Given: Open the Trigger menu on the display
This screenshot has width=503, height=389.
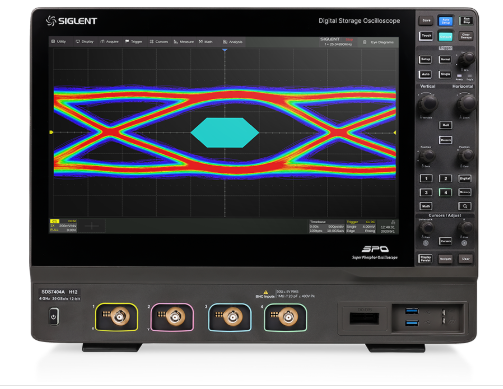Looking at the screenshot, I should tap(134, 42).
